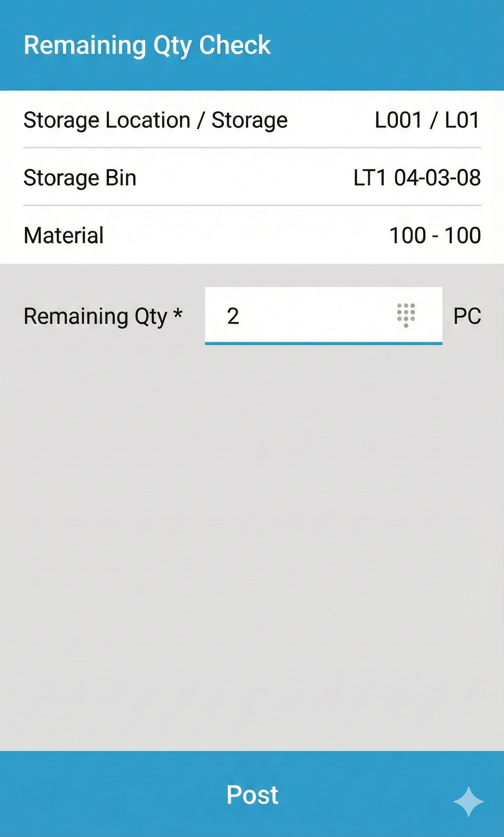Image resolution: width=504 pixels, height=837 pixels.
Task: Click the Remaining Qty field label
Action: 95,316
